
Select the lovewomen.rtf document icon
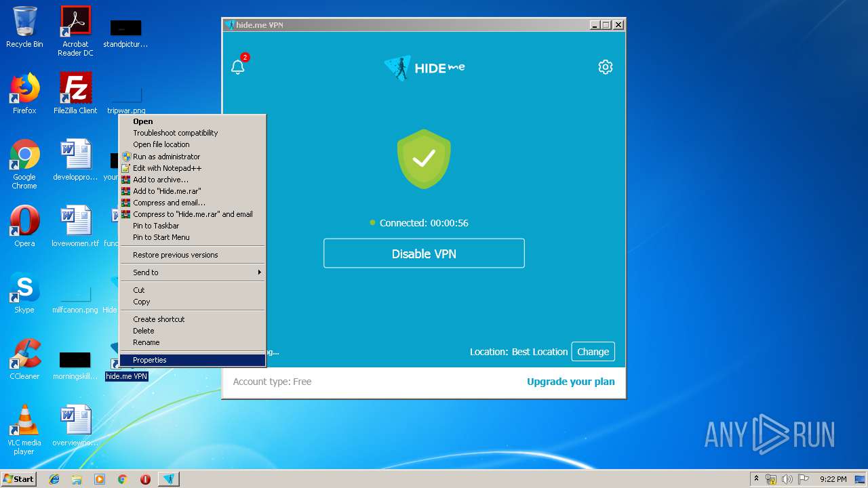tap(75, 226)
